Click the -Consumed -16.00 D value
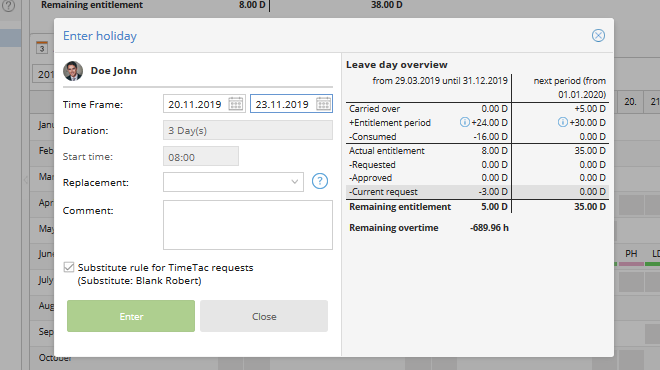 point(490,137)
